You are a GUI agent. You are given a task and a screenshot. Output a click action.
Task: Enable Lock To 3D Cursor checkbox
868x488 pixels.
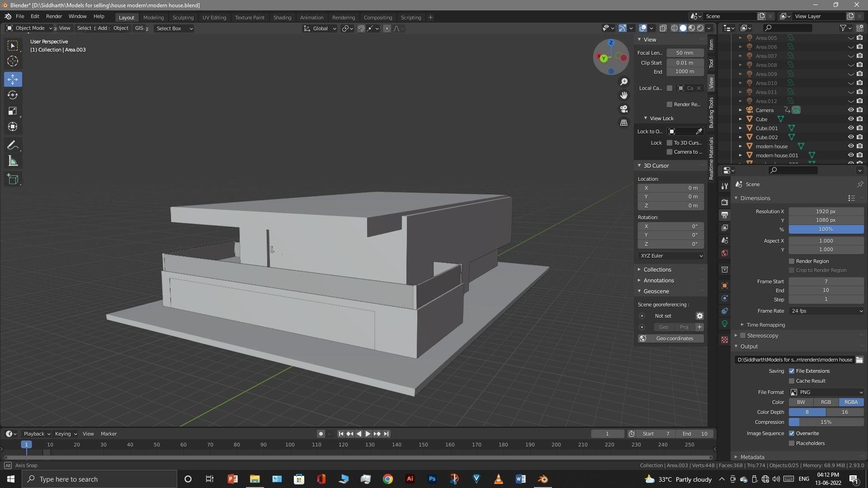point(670,143)
